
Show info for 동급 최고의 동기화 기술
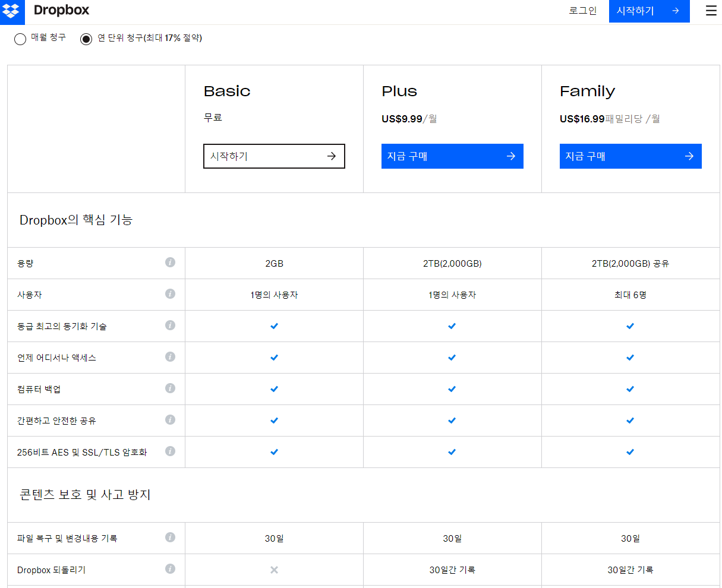coord(170,325)
